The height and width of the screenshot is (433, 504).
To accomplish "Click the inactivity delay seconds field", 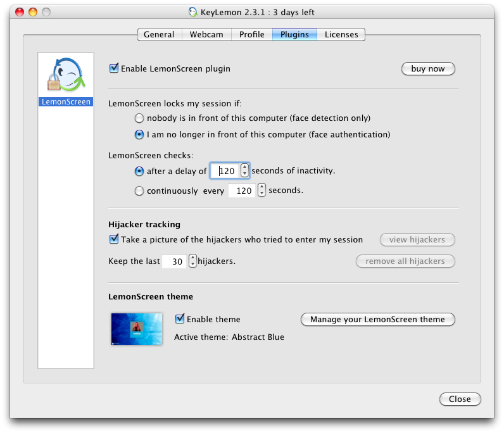I will (x=225, y=171).
